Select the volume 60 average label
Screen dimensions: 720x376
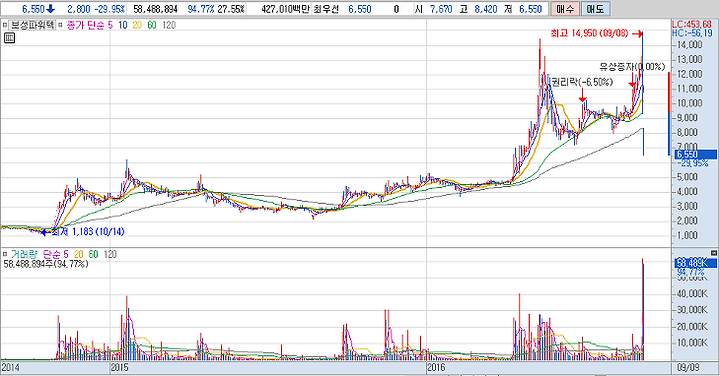[x=93, y=254]
